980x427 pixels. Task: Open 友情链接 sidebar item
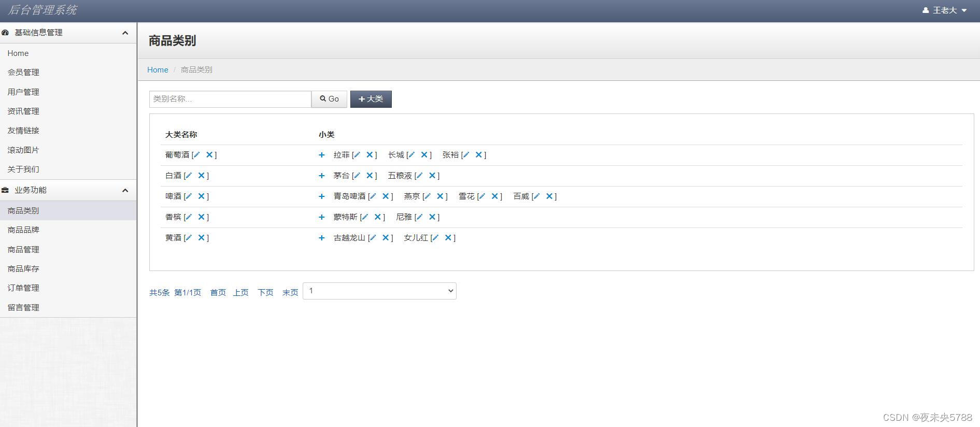tap(68, 131)
